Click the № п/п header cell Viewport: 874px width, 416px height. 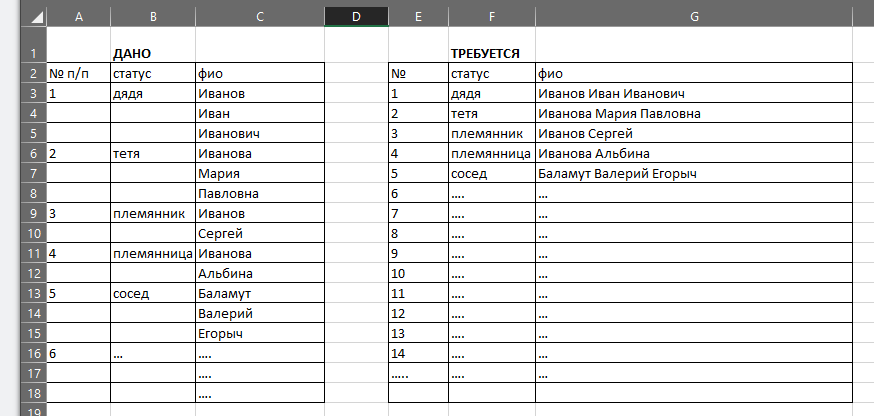(79, 73)
